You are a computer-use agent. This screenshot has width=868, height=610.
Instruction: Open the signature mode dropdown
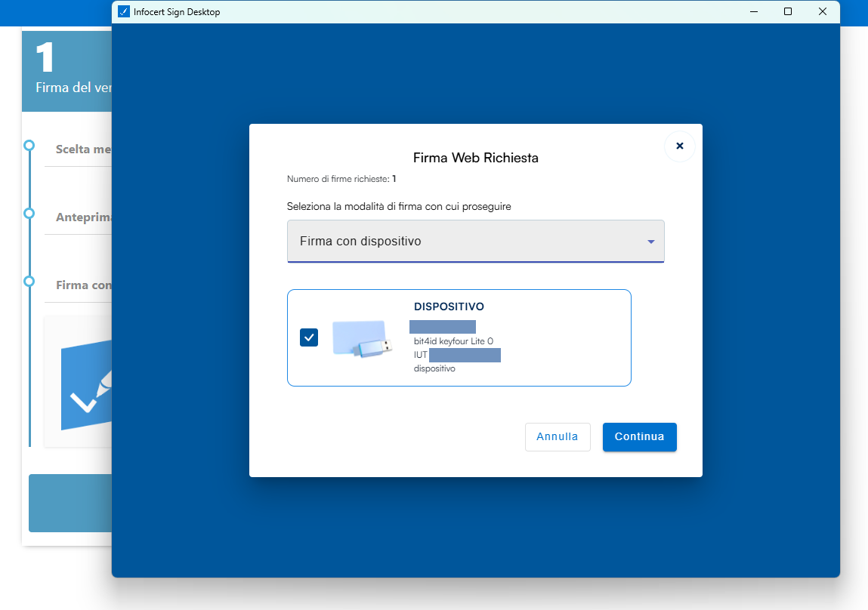(x=475, y=241)
